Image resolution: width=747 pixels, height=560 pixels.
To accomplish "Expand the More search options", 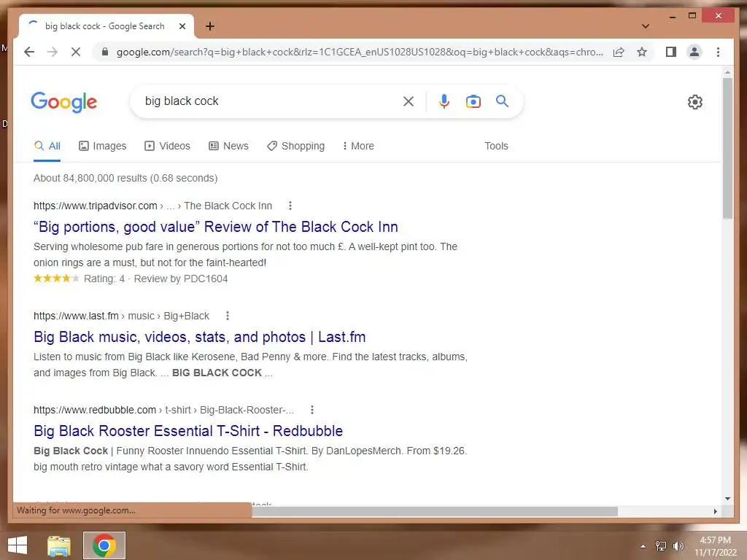I will click(358, 146).
